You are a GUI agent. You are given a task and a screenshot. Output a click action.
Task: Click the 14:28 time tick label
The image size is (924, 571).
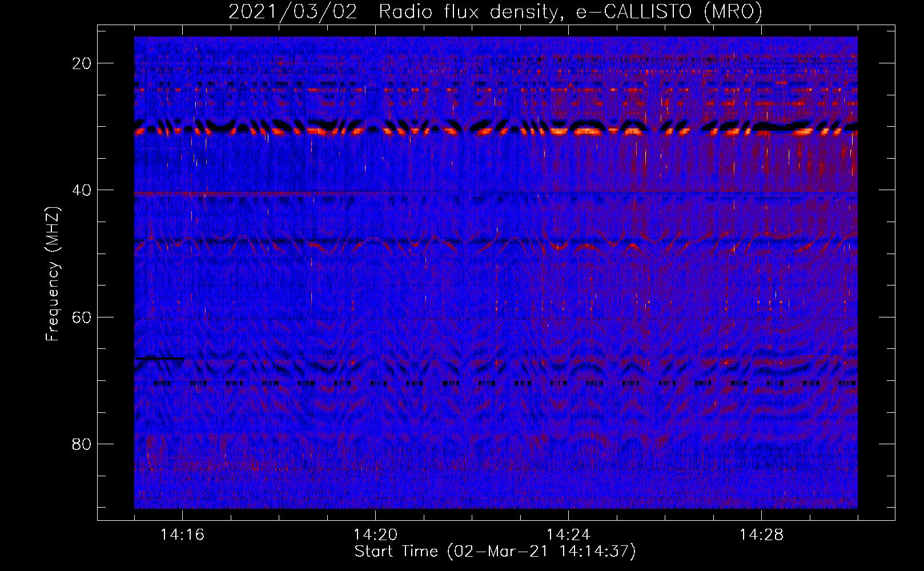[x=761, y=534]
